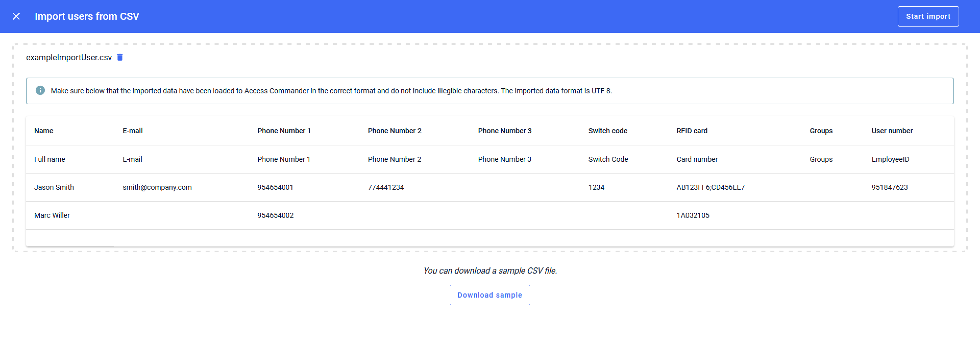Close the Import users from CSV dialog
The width and height of the screenshot is (980, 344).
point(16,16)
